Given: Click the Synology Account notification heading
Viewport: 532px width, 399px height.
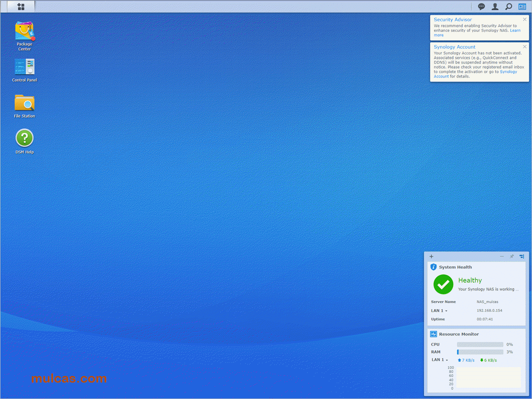Looking at the screenshot, I should [455, 47].
